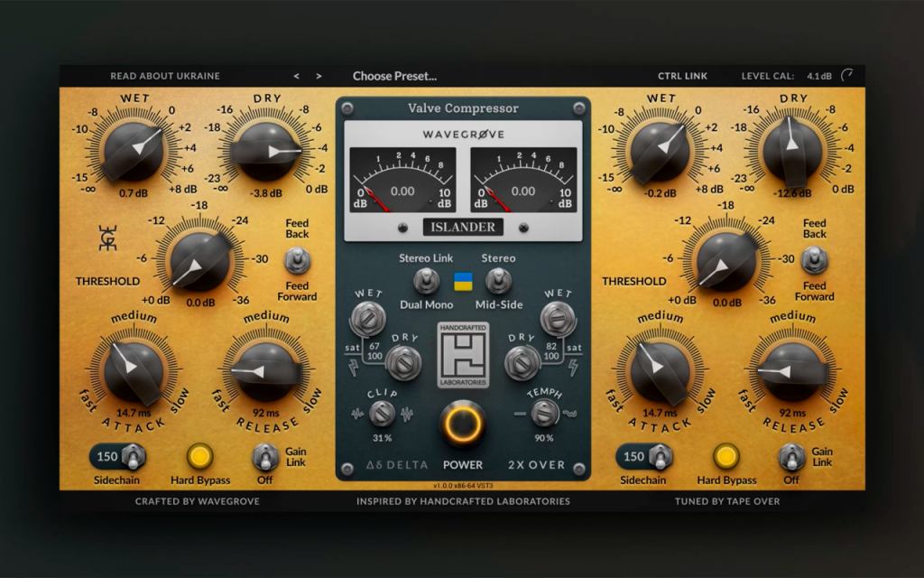This screenshot has width=924, height=578.
Task: Flip Stereo Link / Dual Mono switch
Action: (426, 281)
